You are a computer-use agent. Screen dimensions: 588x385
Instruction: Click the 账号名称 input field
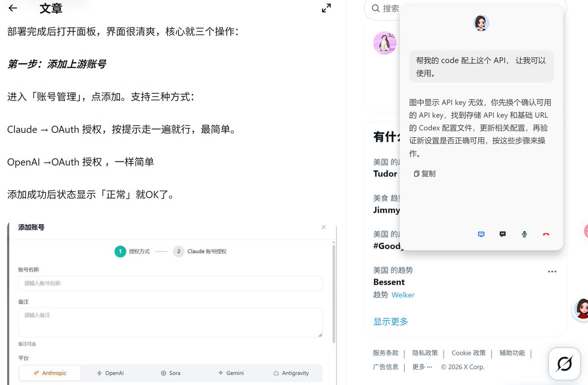tap(170, 283)
